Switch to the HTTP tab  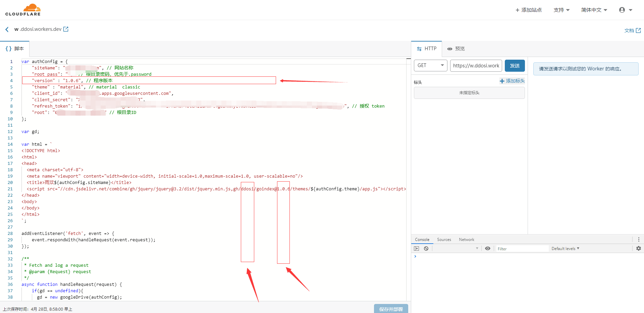(x=427, y=49)
